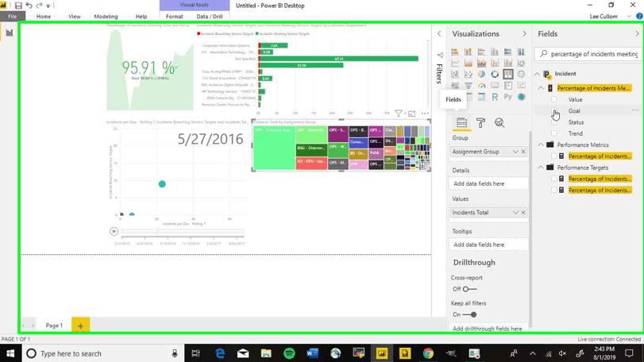Pick the 100% stacked column chart icon

521,52
